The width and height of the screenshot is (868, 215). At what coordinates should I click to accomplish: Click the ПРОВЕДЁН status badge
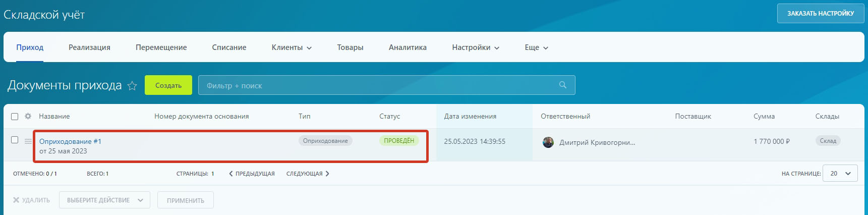[x=399, y=141]
